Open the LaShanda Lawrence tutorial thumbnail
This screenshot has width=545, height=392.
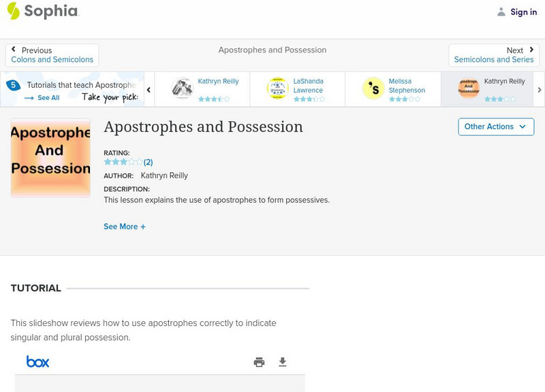pyautogui.click(x=278, y=88)
